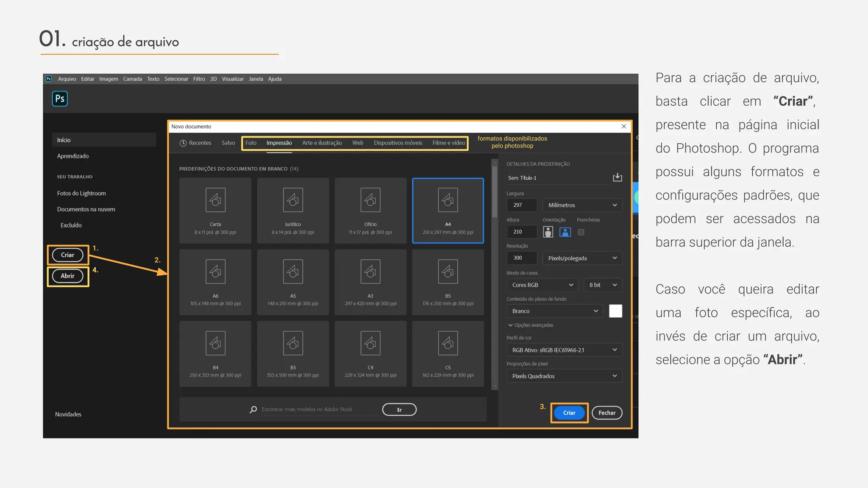
Task: Click the clock icon on Recentes tab
Action: click(183, 143)
